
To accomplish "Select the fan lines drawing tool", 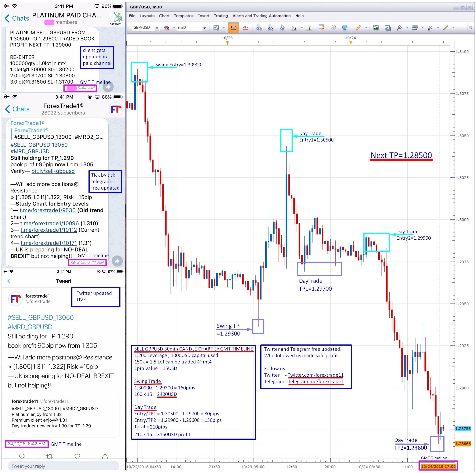I will 430,28.
